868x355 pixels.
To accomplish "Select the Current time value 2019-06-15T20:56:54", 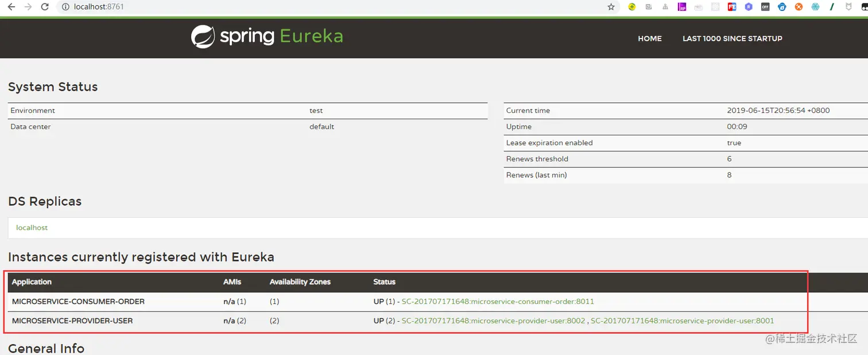I will point(778,110).
